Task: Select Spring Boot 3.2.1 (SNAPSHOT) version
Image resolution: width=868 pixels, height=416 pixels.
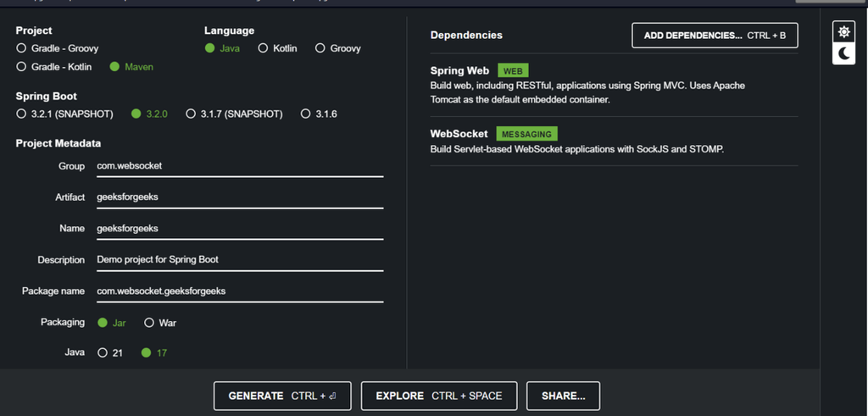Action: pyautogui.click(x=21, y=114)
